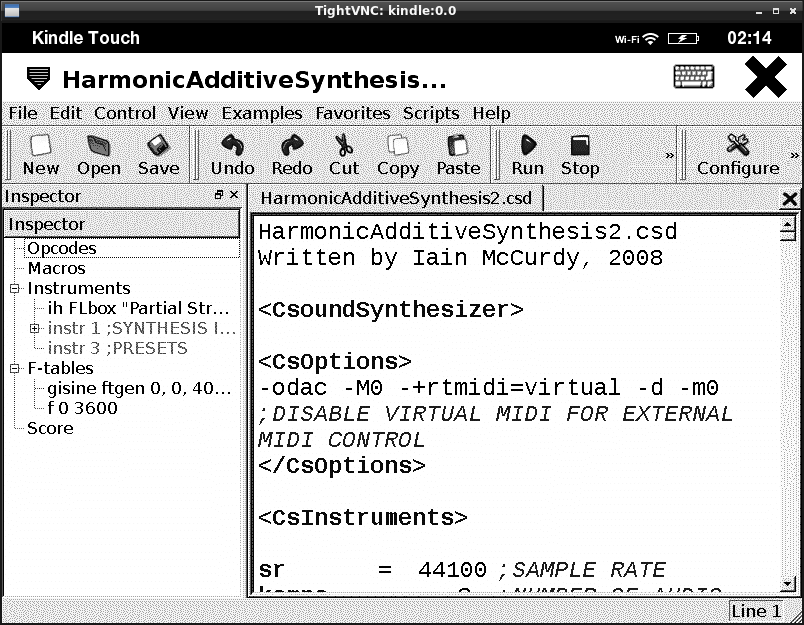
Task: Click the "Written by Iain McCurdy, 2008" line
Action: click(x=460, y=258)
